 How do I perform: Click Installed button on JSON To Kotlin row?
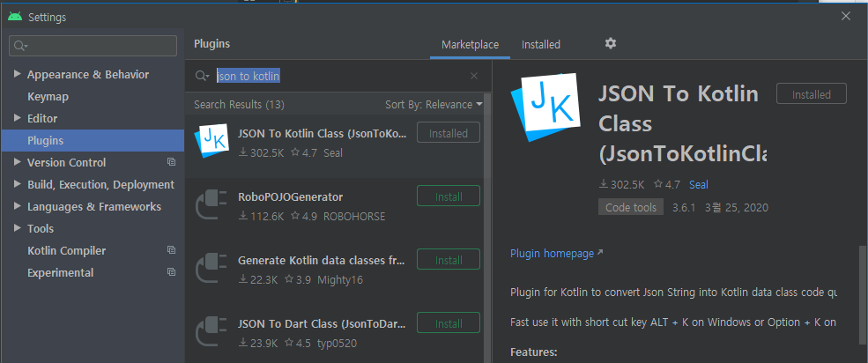coord(449,133)
